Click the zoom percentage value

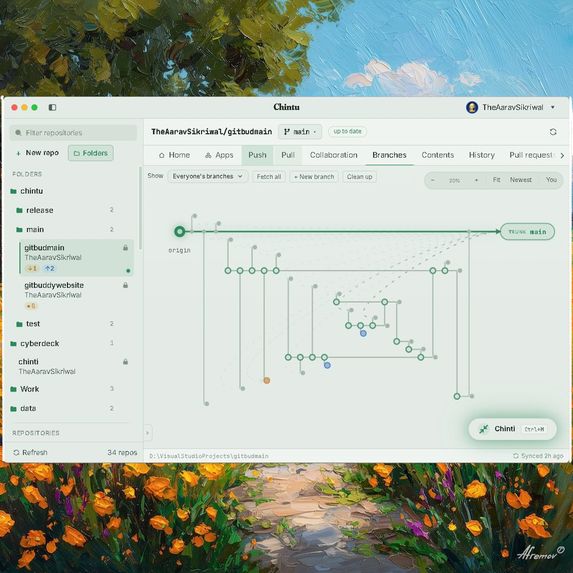coord(454,181)
